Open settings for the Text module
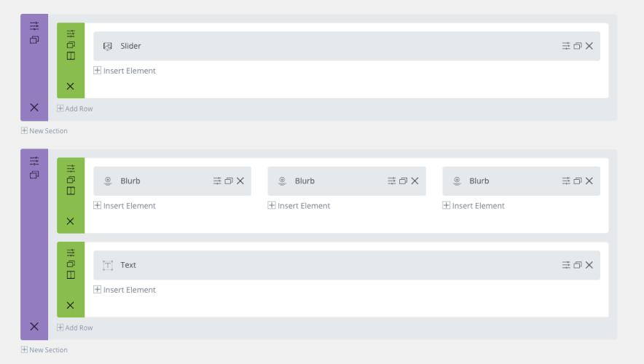644x364 pixels. [566, 265]
